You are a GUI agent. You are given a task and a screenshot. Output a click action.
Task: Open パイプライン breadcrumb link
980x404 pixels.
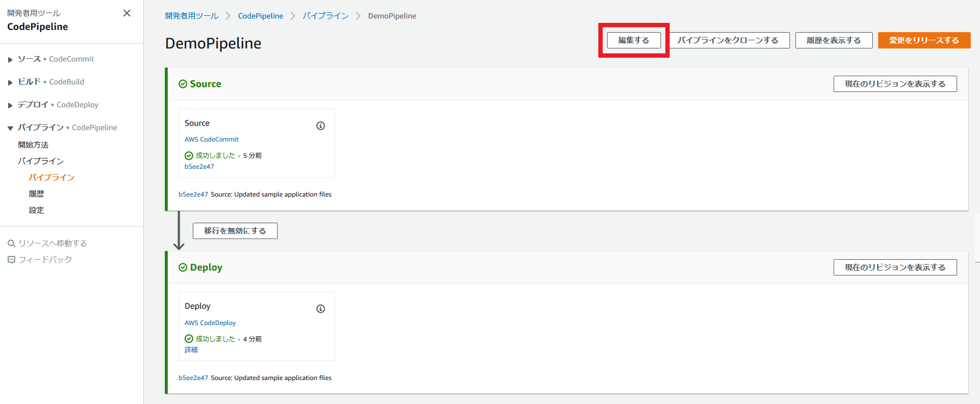coord(326,16)
